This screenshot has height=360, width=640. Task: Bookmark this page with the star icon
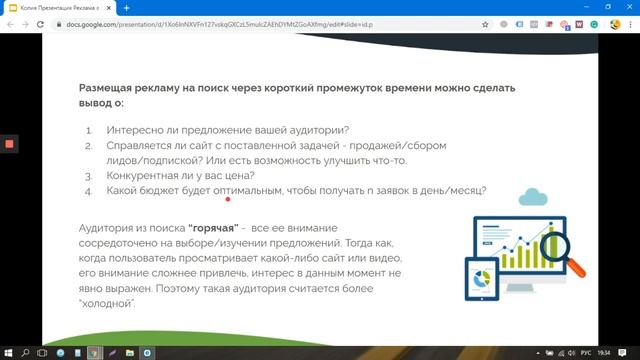[485, 24]
